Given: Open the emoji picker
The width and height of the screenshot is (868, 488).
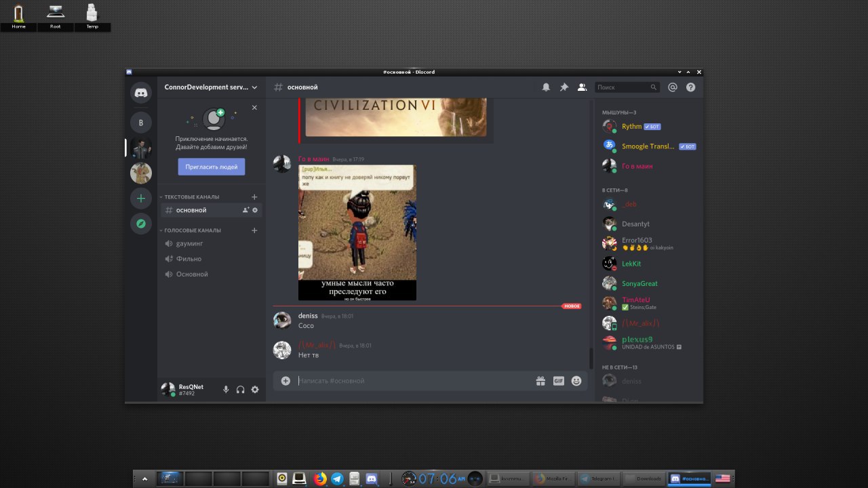Looking at the screenshot, I should tap(576, 381).
